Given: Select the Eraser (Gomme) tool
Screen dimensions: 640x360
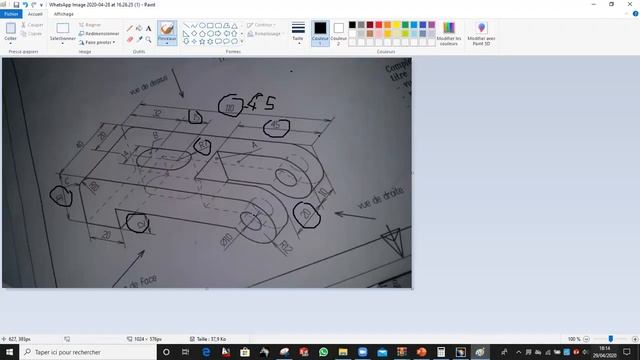Looking at the screenshot, I should [130, 39].
